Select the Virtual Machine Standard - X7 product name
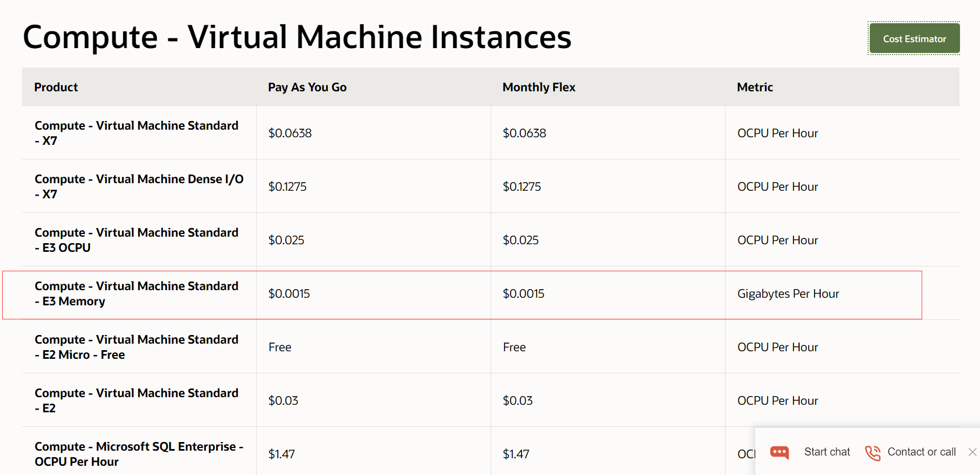Viewport: 980px width, 475px height. click(x=136, y=133)
